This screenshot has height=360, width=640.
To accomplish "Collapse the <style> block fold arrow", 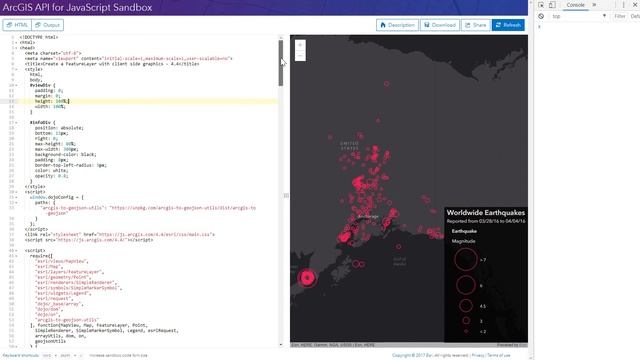I will tap(16, 69).
